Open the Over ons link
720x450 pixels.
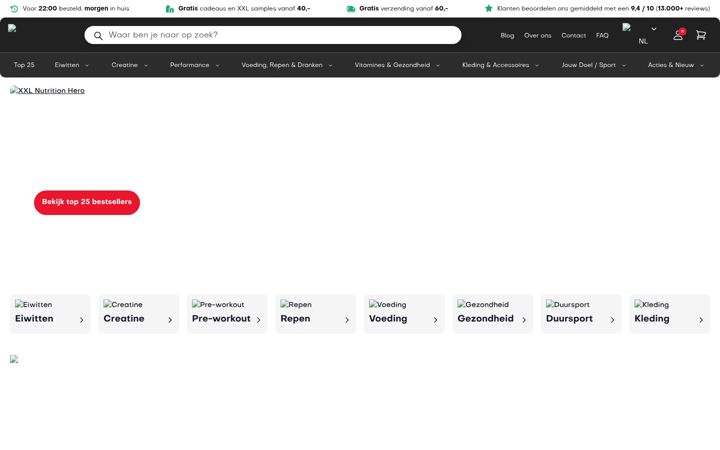(538, 35)
